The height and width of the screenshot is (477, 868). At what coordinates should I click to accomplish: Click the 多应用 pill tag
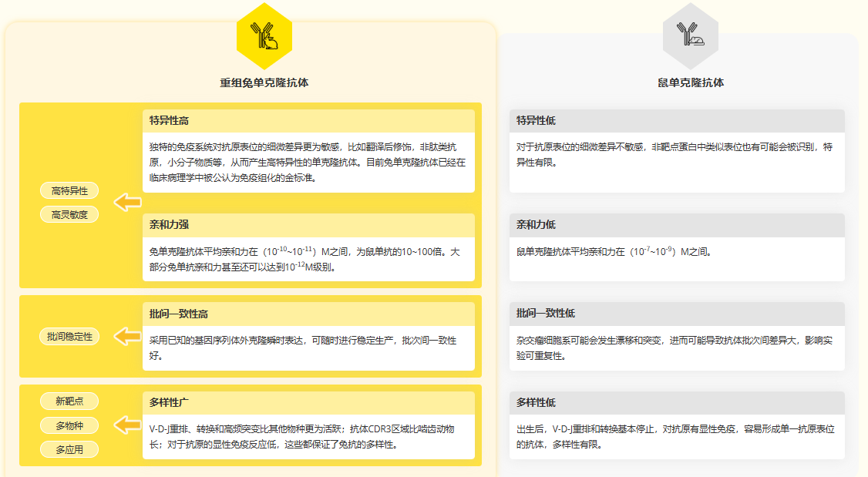pos(69,449)
